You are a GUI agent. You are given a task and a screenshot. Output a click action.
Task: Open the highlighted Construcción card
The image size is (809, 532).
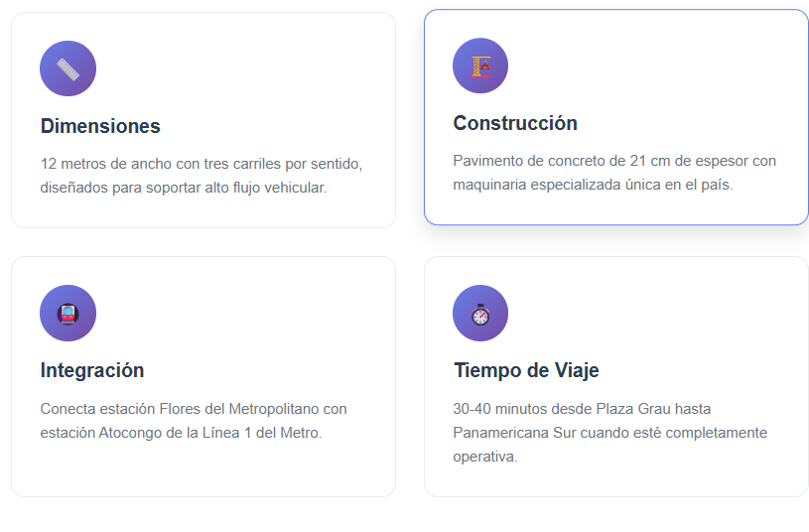point(616,117)
